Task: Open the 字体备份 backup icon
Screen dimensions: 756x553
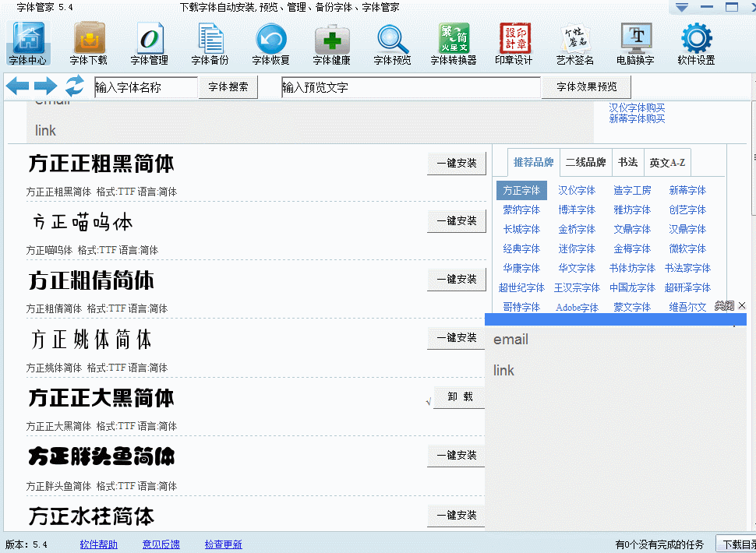Action: click(210, 43)
